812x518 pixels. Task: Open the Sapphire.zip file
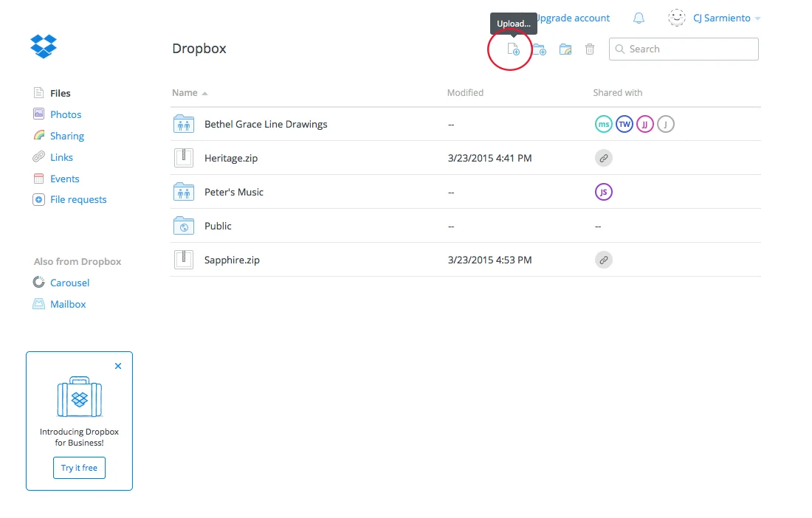pyautogui.click(x=232, y=260)
